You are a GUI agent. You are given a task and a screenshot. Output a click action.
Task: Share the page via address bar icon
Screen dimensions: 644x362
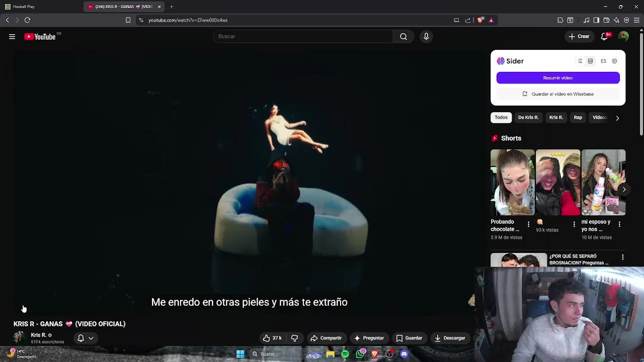tap(468, 20)
